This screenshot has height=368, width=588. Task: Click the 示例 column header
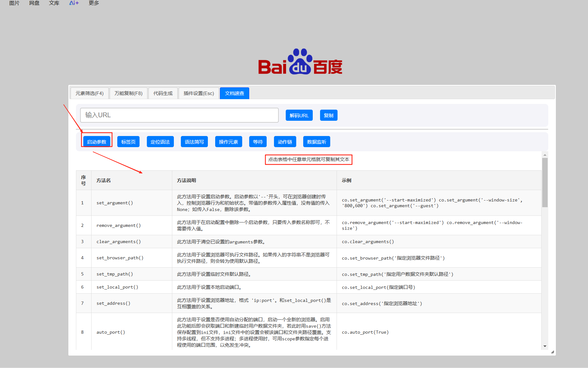pyautogui.click(x=439, y=180)
